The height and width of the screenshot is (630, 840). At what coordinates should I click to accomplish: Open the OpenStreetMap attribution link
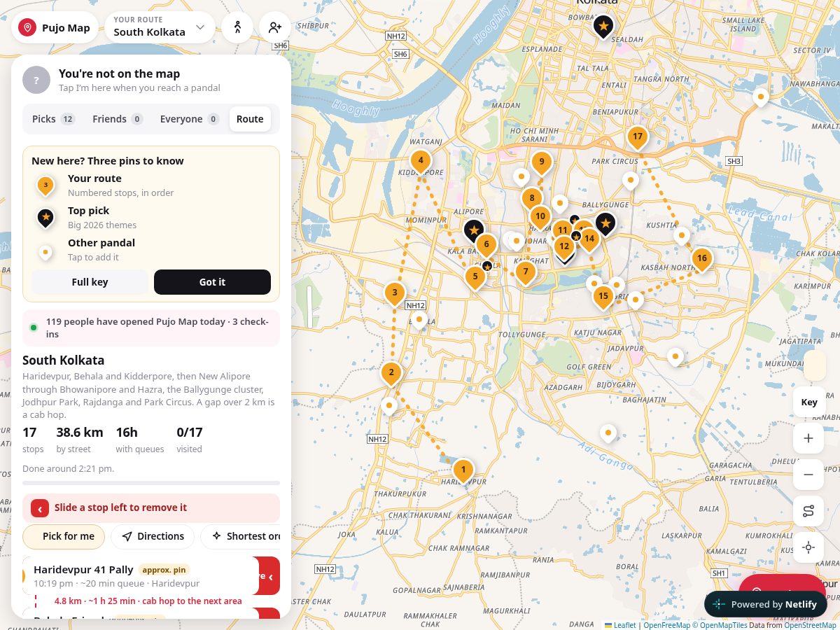coord(810,626)
